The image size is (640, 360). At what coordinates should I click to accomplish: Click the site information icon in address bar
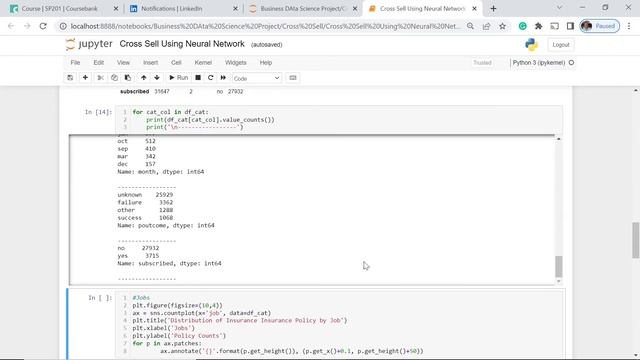(63, 26)
